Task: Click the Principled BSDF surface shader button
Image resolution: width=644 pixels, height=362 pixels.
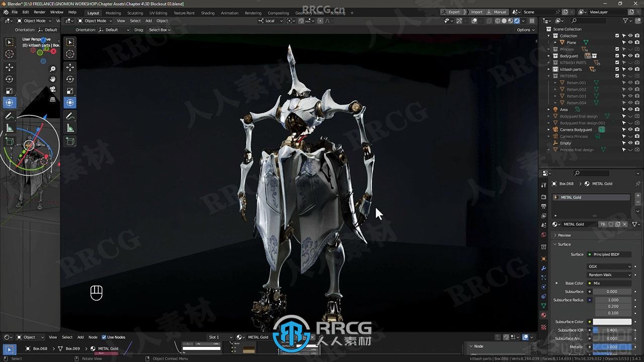Action: (609, 254)
